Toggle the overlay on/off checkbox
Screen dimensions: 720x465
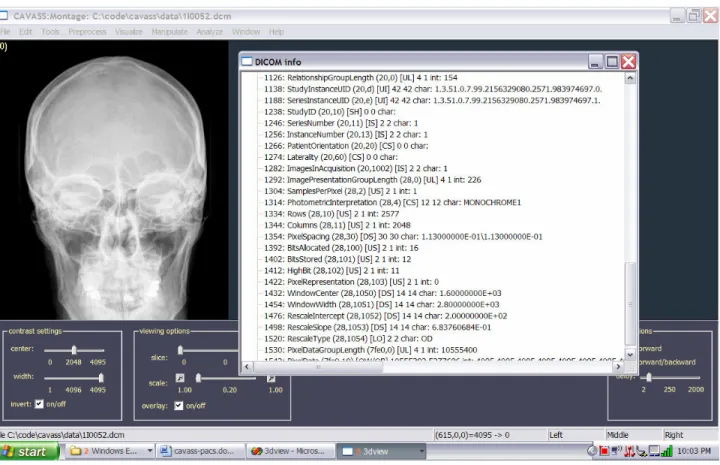[x=179, y=405]
